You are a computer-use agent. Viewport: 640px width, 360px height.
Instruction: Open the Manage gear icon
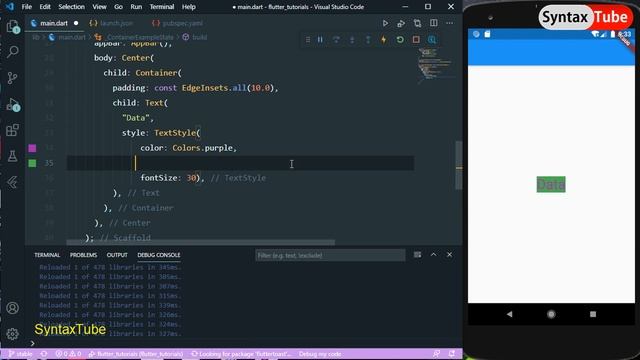tap(13, 334)
